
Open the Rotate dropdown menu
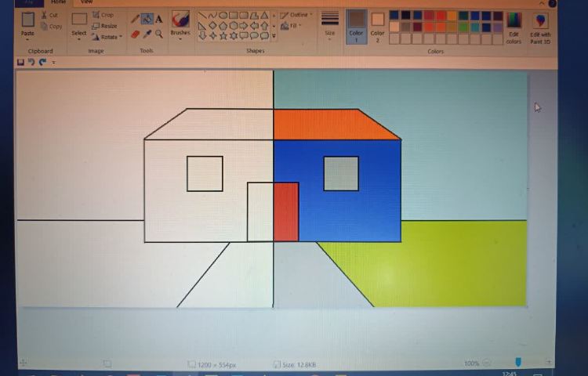(x=105, y=37)
